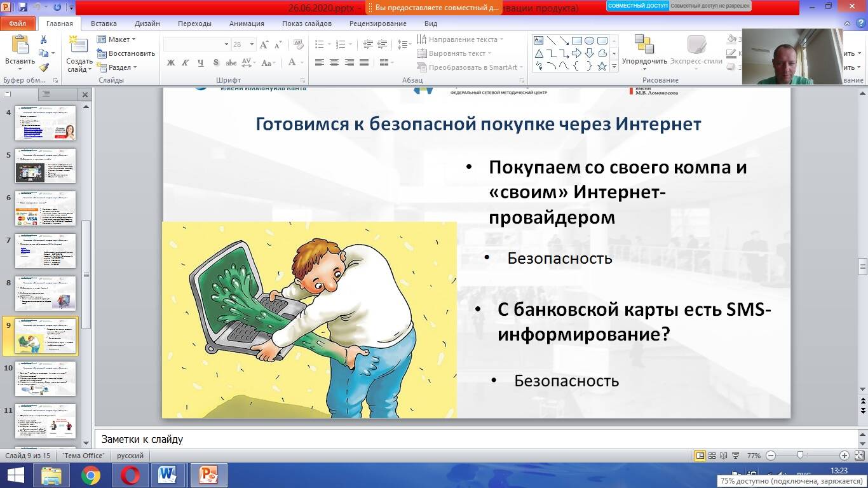Toggle strikethrough abc formatting

(x=231, y=62)
